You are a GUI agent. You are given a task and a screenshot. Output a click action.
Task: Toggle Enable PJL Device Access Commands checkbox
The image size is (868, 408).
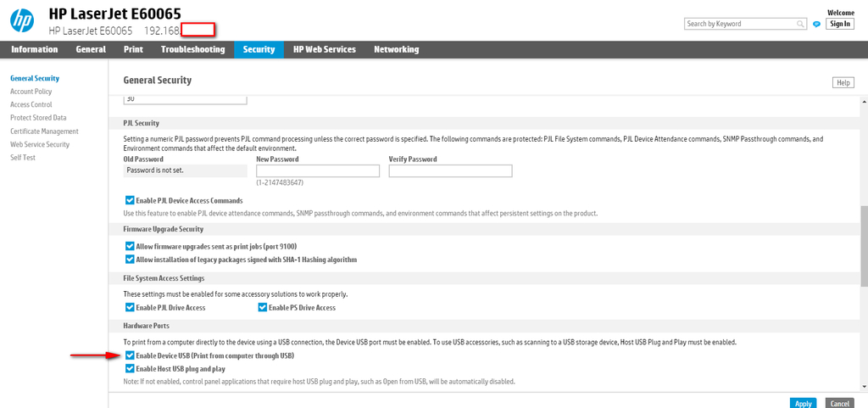[130, 201]
